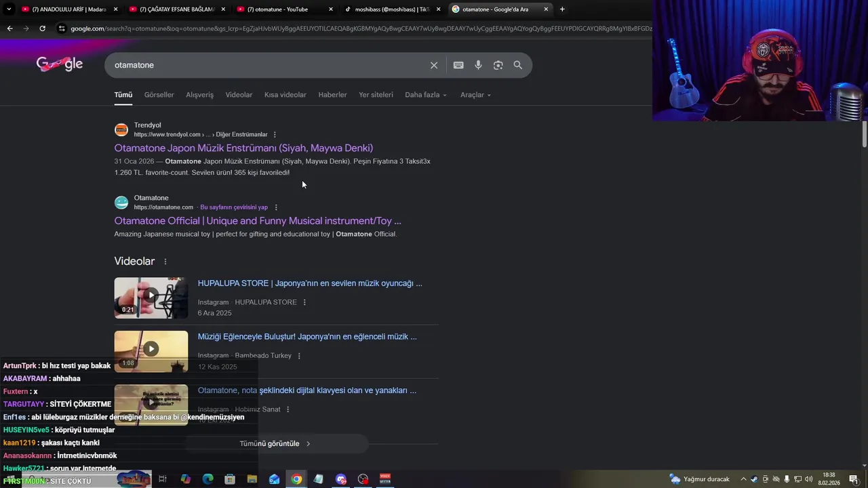Viewport: 868px width, 488px height.
Task: Open Task View in the taskbar
Action: pyautogui.click(x=163, y=479)
